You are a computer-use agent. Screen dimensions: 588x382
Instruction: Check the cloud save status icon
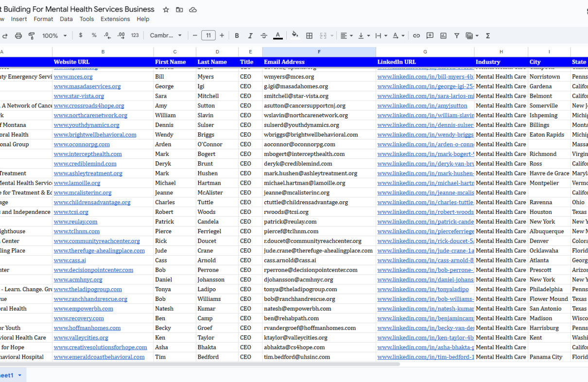click(x=193, y=10)
